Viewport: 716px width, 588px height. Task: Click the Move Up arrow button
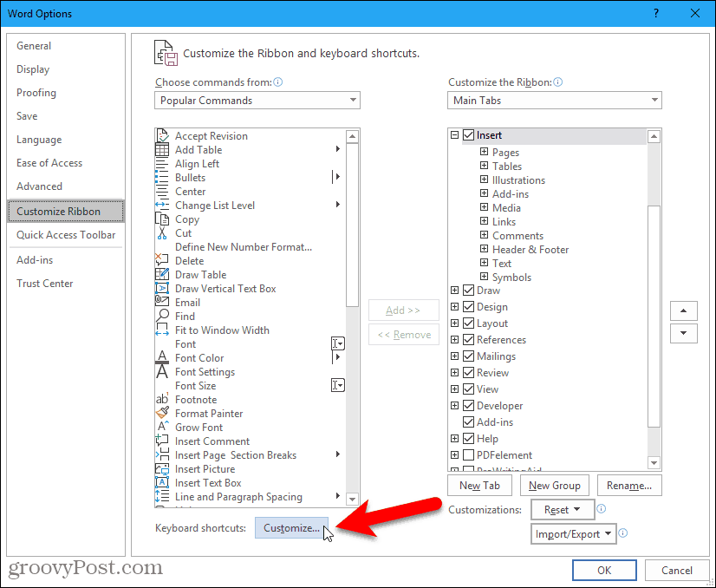click(684, 310)
